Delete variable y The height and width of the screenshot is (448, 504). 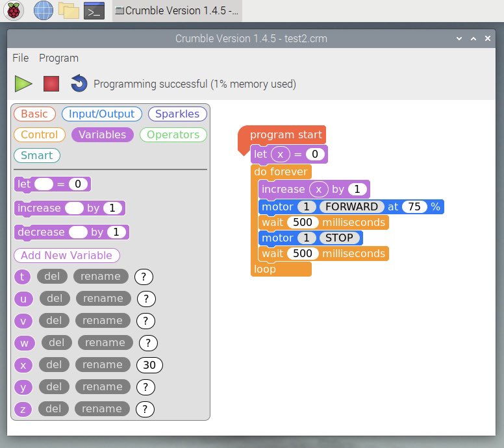coord(54,386)
